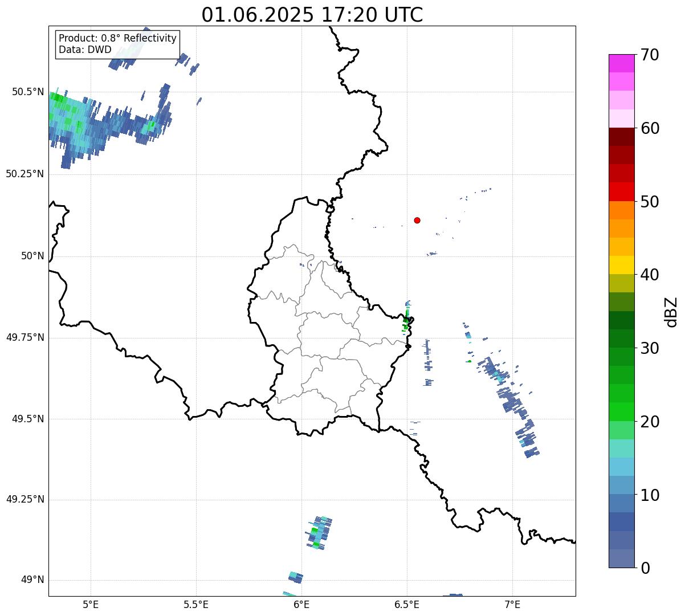Click the plot title 01.06.2025 17:20 UTC
Image resolution: width=685 pixels, height=616 pixels.
(x=312, y=15)
